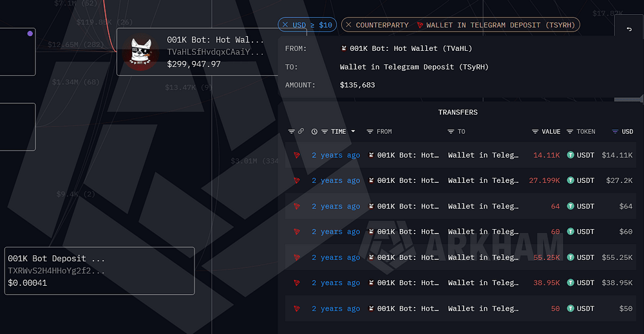Screen dimensions: 644x334
Task: Click Wallet in Telegram Deposit (TSyRH) in TO field
Action: point(414,67)
